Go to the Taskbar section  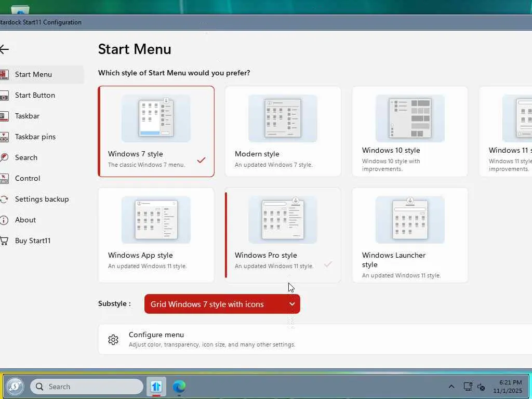tap(42, 116)
